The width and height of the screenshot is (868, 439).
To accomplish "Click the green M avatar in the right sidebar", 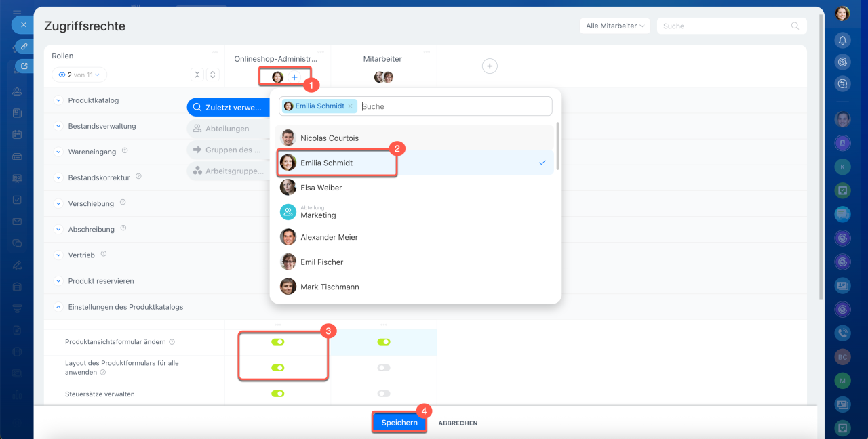I will [x=842, y=381].
